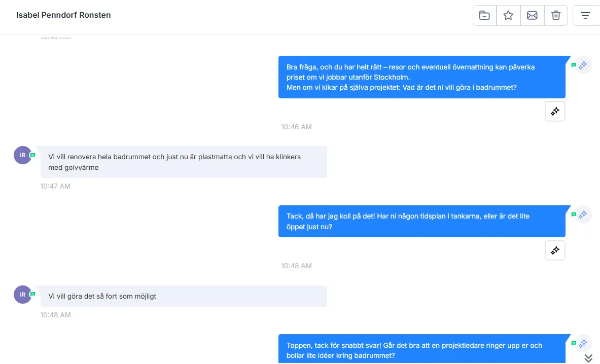Select the blue message asking about badrummet
The image size is (600, 364).
(421, 77)
